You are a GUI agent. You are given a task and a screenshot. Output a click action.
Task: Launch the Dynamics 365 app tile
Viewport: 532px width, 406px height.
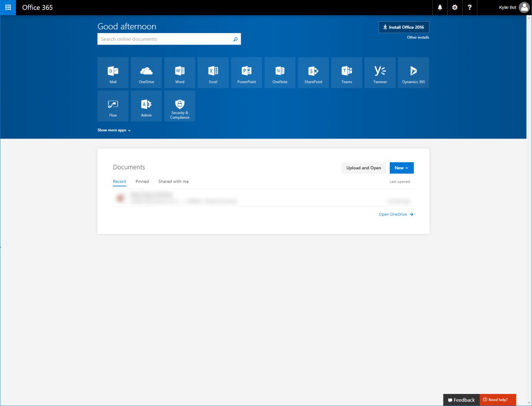coord(414,73)
